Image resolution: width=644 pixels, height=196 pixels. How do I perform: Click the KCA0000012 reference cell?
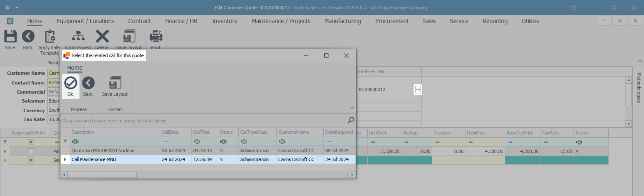coord(386,90)
